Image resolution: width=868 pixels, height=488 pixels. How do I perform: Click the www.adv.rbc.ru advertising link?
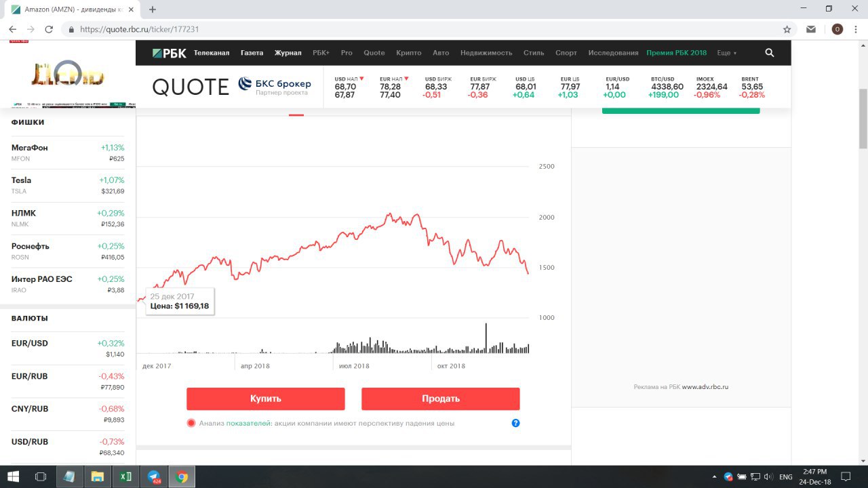[705, 387]
